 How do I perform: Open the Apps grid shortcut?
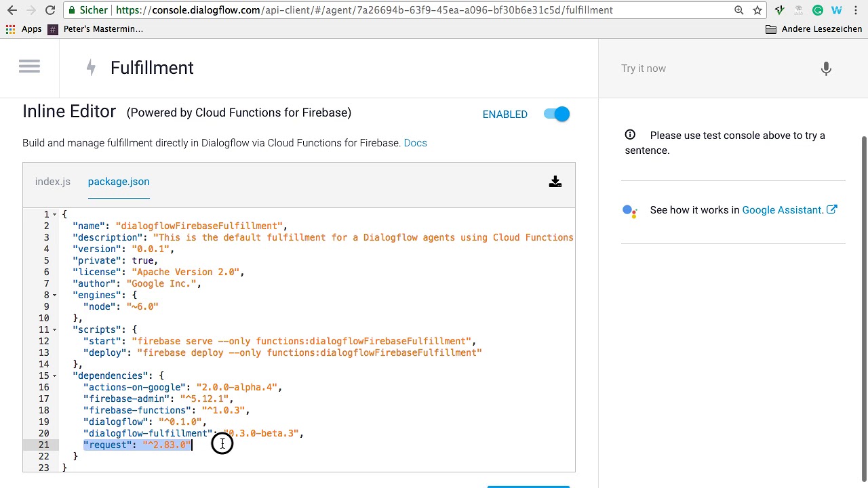tap(23, 29)
